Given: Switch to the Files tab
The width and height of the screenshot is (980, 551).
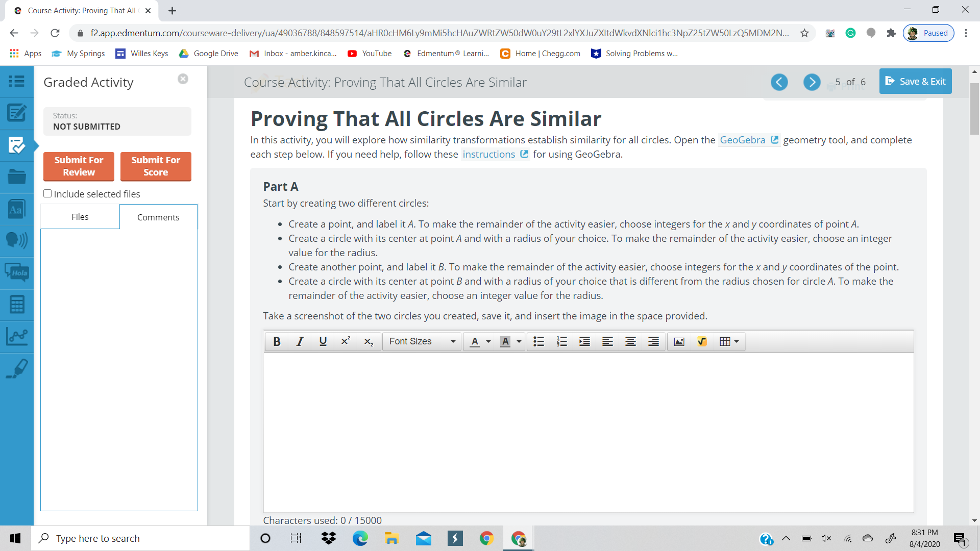Looking at the screenshot, I should point(80,217).
